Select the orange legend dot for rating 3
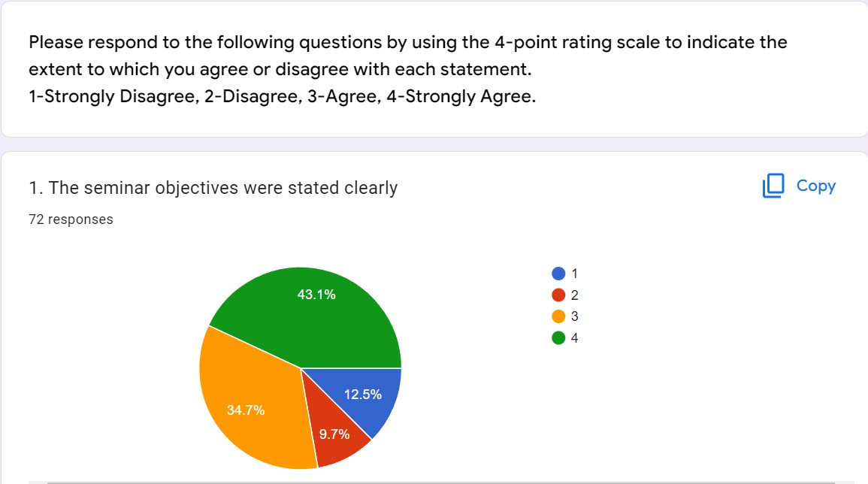This screenshot has height=484, width=868. [558, 316]
